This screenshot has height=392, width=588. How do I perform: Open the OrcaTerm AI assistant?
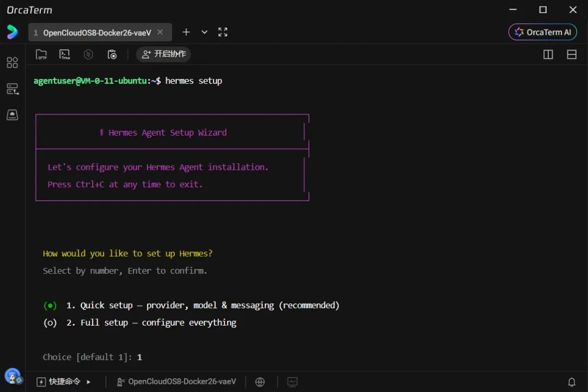point(543,32)
